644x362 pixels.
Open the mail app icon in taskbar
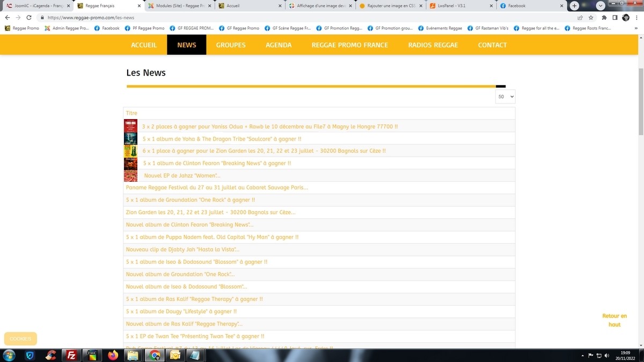175,355
